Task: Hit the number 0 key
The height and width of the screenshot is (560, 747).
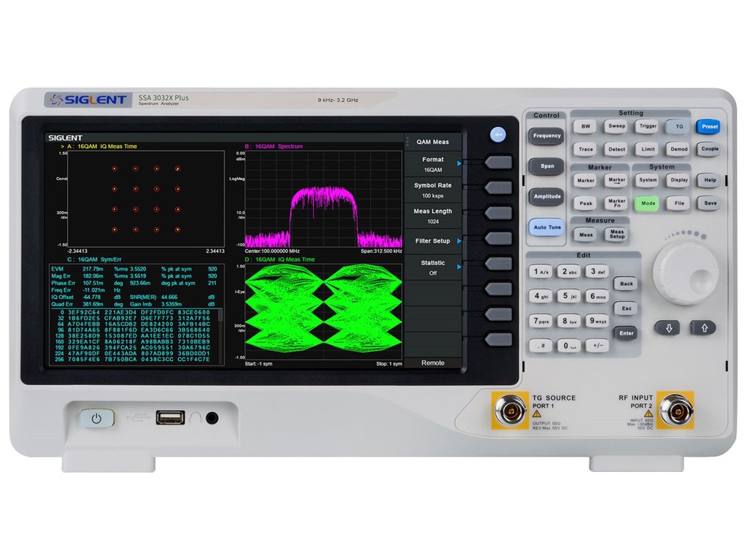Action: (x=569, y=346)
